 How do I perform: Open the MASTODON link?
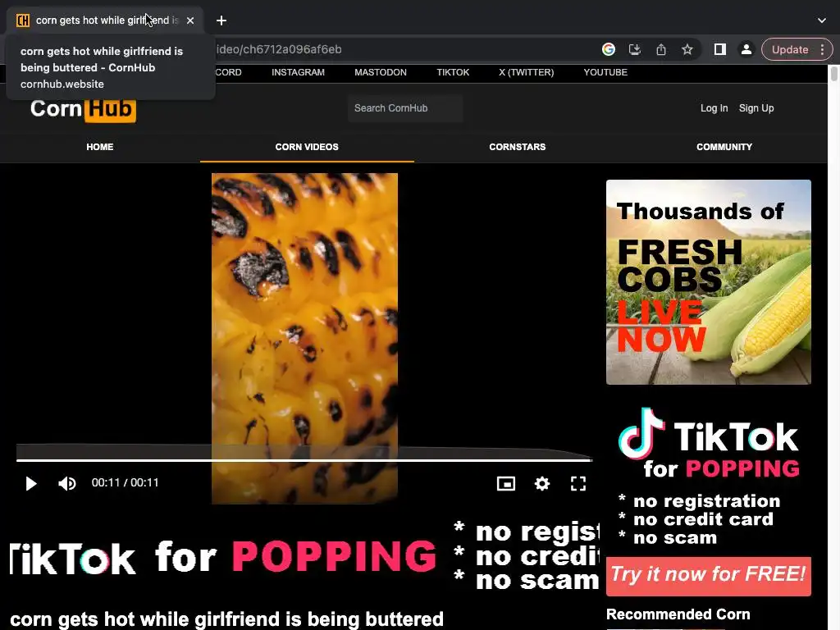381,72
